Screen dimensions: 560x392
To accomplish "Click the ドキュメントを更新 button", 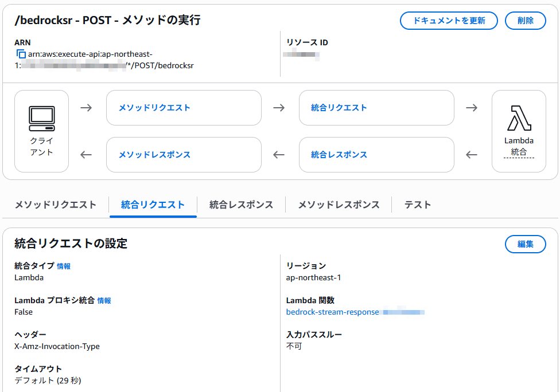I will pyautogui.click(x=449, y=21).
